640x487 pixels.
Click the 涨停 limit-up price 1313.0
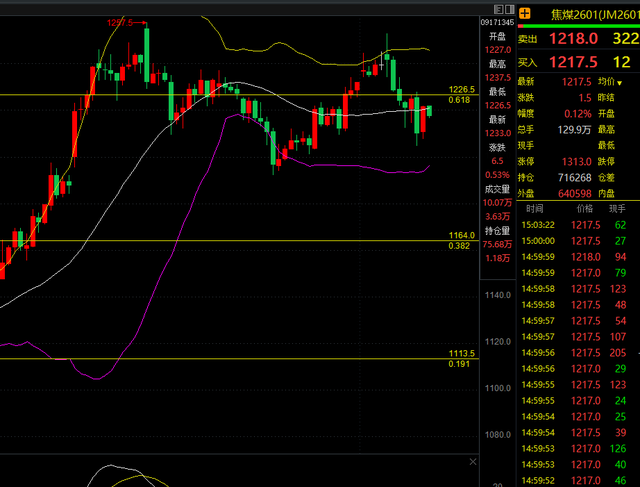pos(576,162)
